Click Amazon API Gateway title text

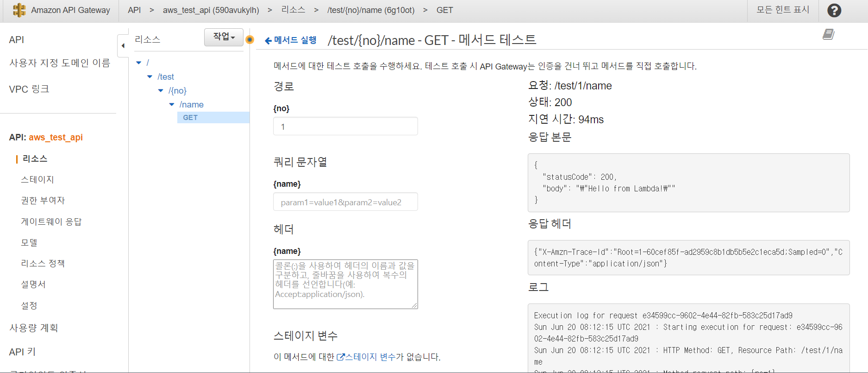[x=70, y=10]
